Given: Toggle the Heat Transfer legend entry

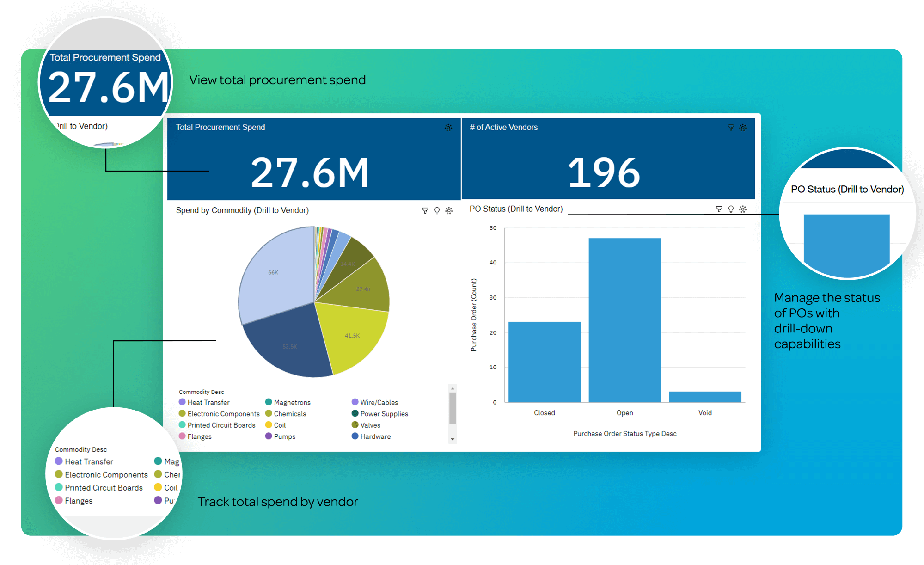Looking at the screenshot, I should tap(208, 402).
